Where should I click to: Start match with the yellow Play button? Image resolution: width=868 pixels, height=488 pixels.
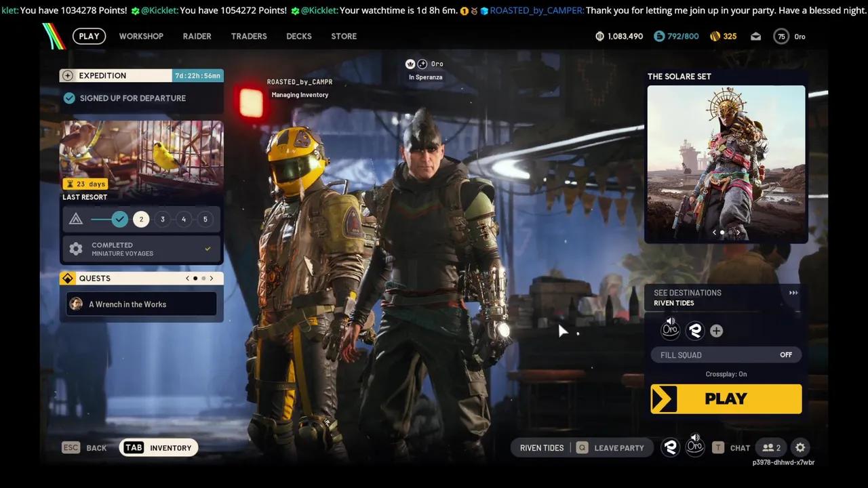[726, 399]
